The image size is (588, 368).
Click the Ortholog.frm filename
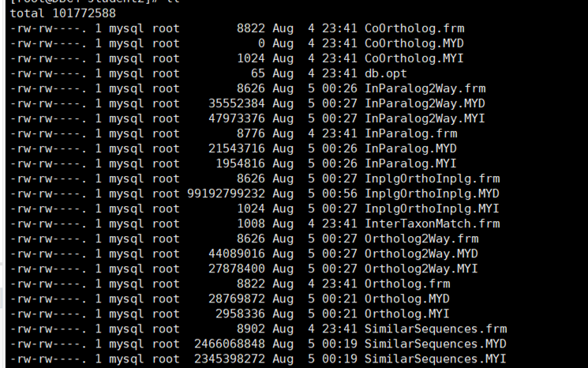click(407, 284)
